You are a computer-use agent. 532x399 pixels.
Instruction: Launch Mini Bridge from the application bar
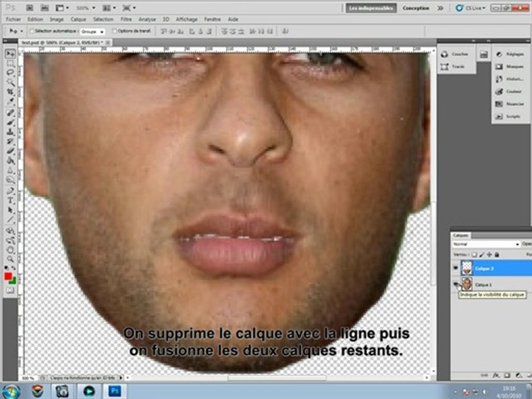click(x=44, y=8)
